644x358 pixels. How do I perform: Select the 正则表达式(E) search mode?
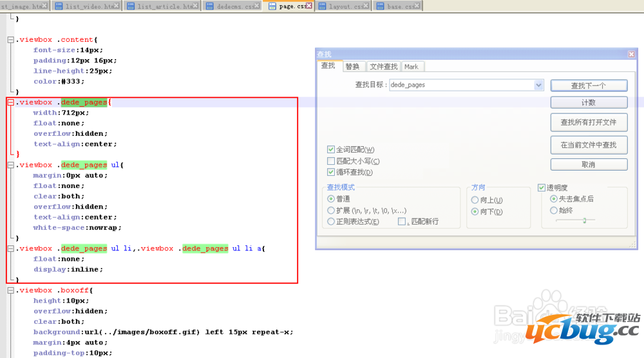click(x=330, y=221)
